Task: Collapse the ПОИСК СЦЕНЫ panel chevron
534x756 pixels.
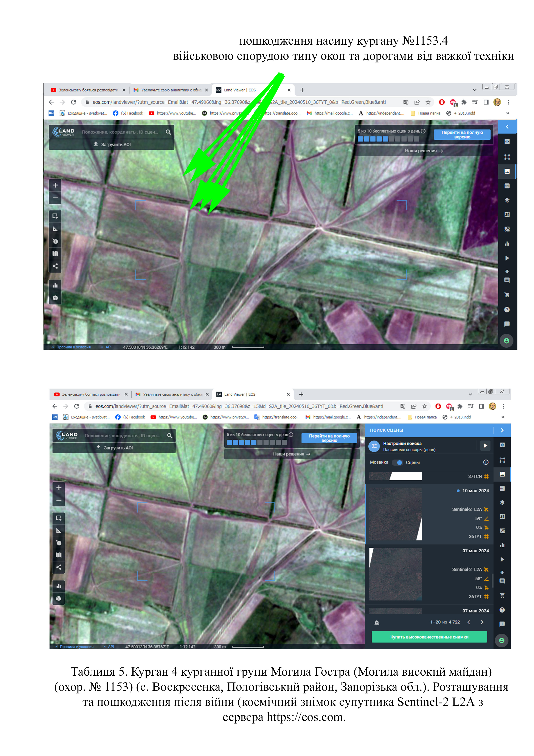Action: pos(502,430)
